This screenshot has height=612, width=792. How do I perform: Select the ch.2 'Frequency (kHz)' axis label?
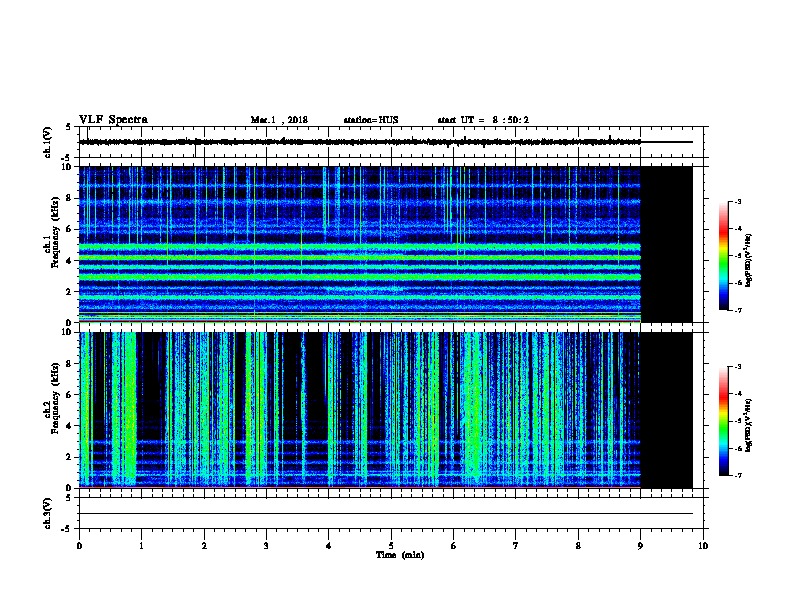[x=55, y=398]
